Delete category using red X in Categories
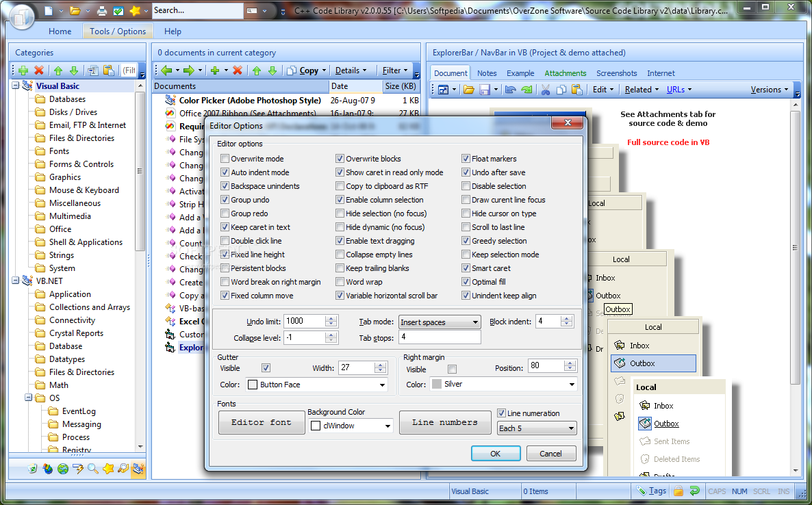Viewport: 812px width, 505px height. tap(39, 70)
